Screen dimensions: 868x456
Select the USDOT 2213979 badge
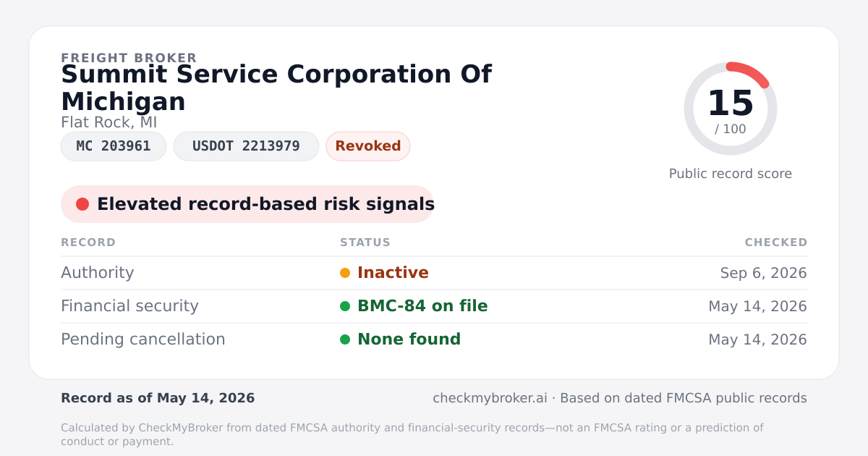click(246, 146)
